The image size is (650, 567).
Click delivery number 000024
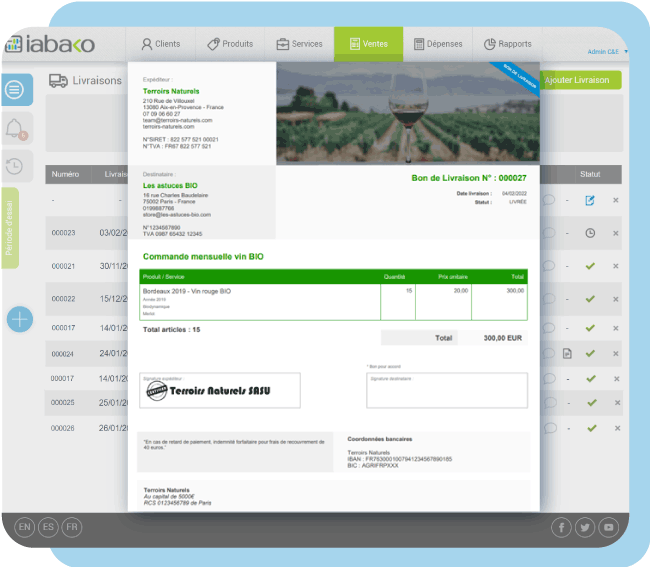(x=63, y=354)
